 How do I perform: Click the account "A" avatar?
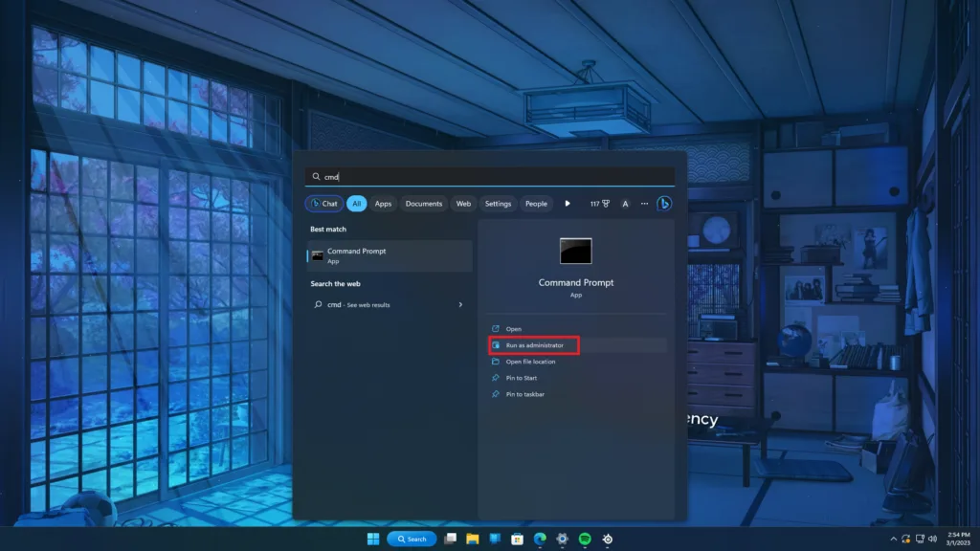click(625, 204)
